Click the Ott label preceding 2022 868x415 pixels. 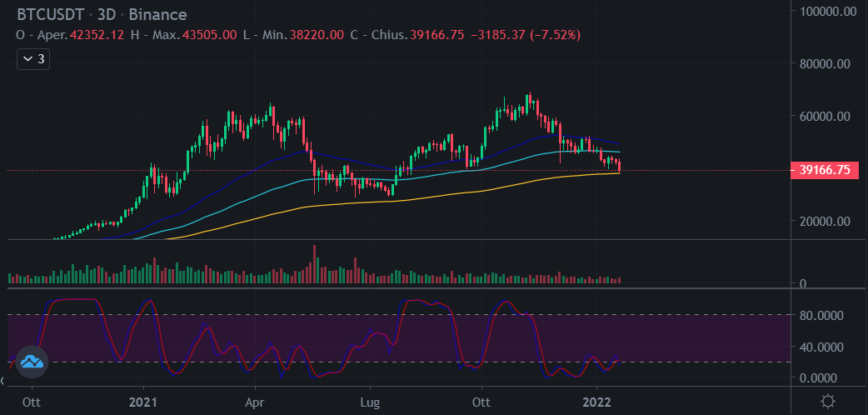click(x=481, y=401)
